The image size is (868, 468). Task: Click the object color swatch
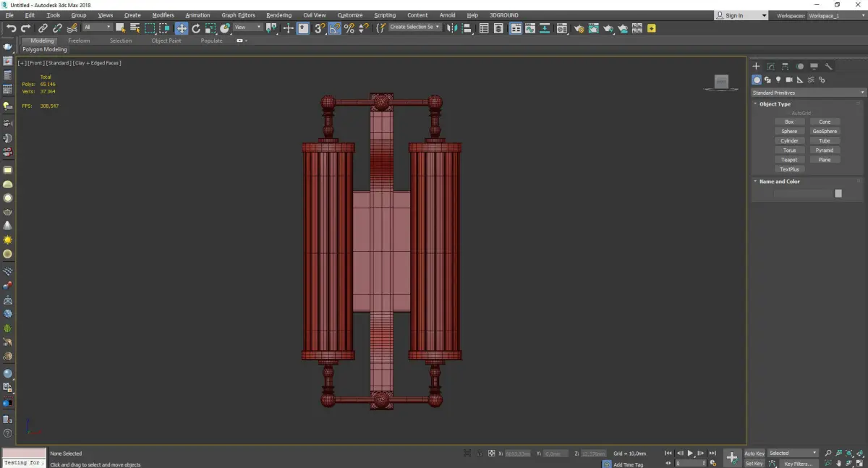click(838, 193)
